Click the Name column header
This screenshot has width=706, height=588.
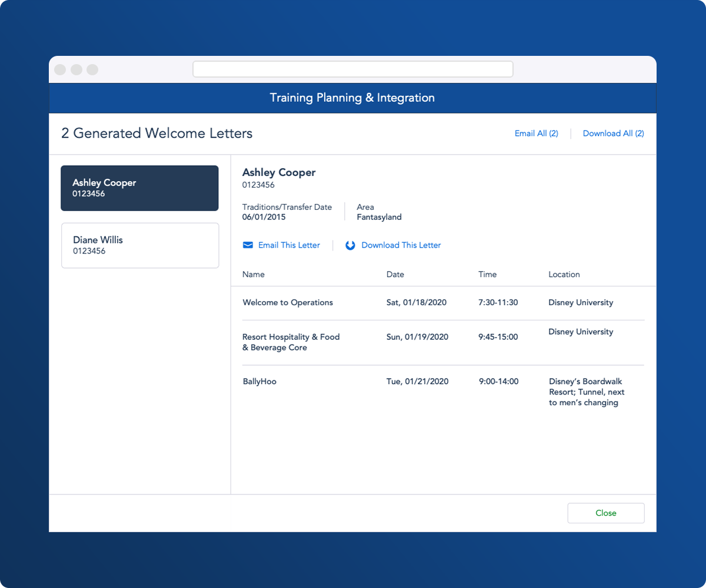coord(254,275)
